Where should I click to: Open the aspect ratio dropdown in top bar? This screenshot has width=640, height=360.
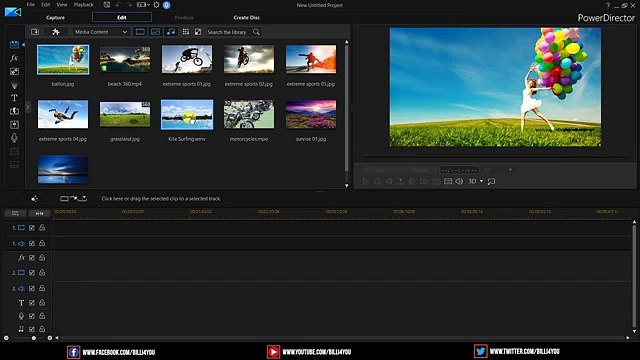(x=143, y=5)
